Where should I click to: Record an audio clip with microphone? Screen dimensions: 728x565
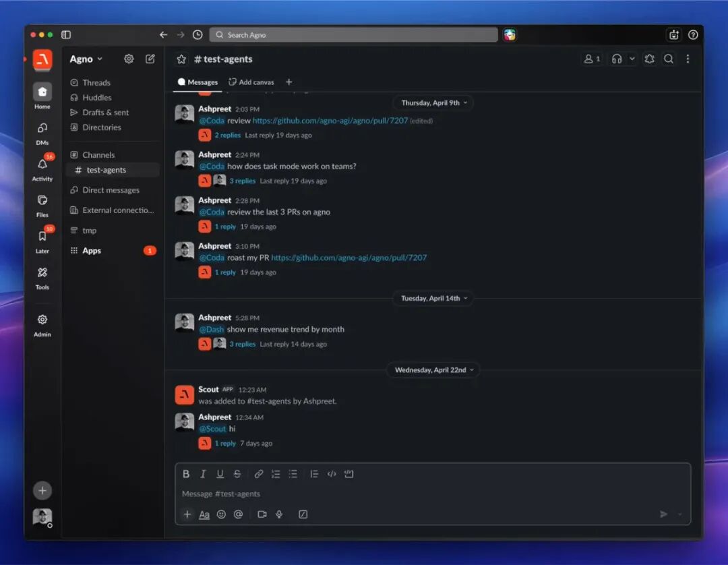click(279, 514)
